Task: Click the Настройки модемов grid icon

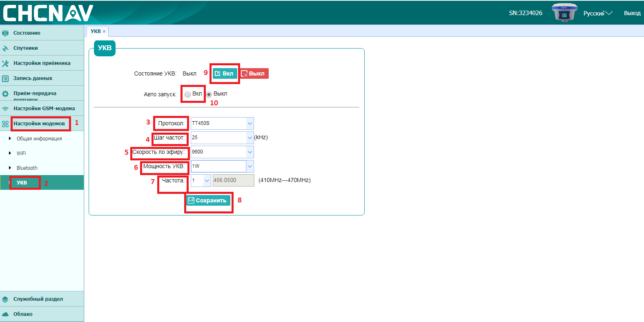Action: pos(5,124)
